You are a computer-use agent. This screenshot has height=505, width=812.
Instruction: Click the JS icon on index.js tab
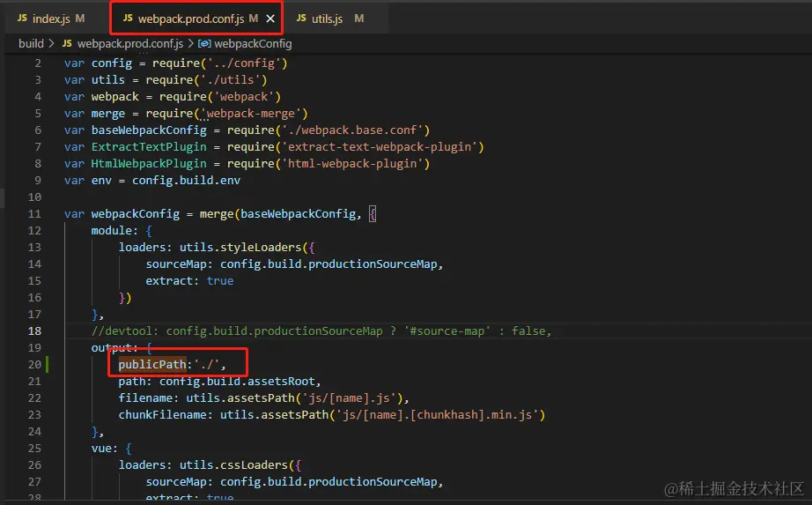pyautogui.click(x=22, y=19)
